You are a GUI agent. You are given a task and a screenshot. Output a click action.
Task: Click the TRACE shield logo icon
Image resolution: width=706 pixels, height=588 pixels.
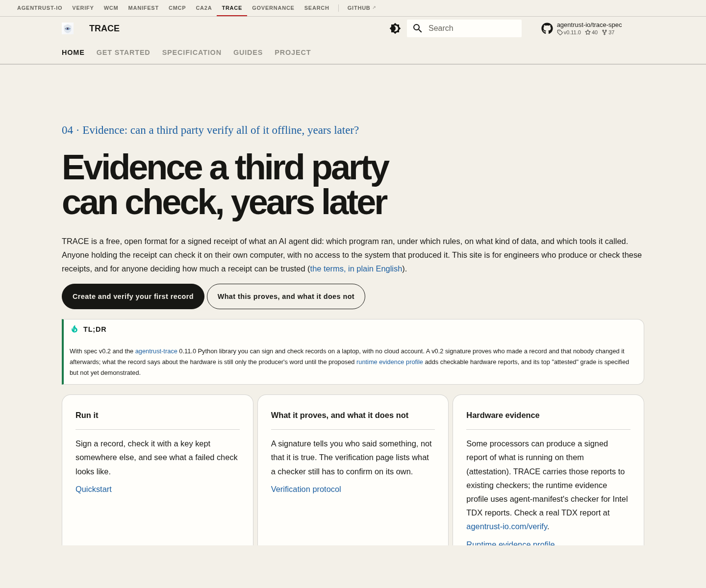[68, 28]
